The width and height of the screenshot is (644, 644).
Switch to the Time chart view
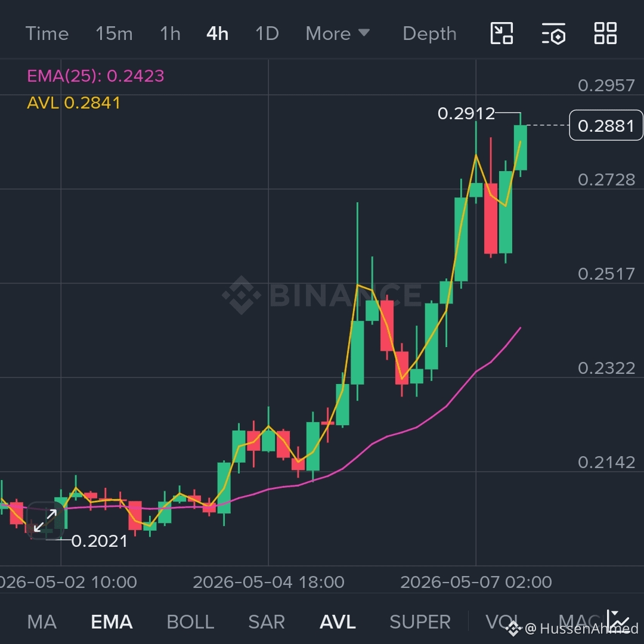pyautogui.click(x=47, y=33)
